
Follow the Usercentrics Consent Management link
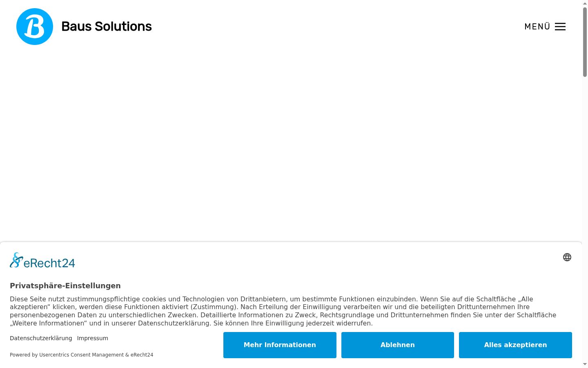(x=81, y=355)
